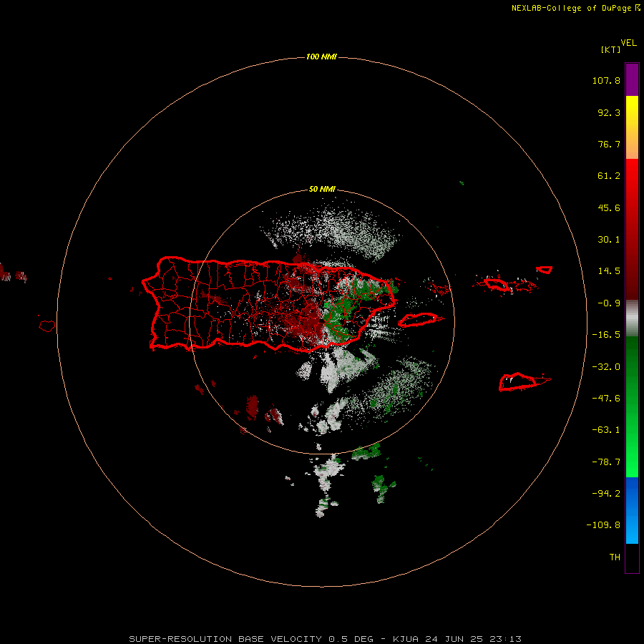Select the -78.7 legend value
The image size is (644, 644).
pos(606,462)
